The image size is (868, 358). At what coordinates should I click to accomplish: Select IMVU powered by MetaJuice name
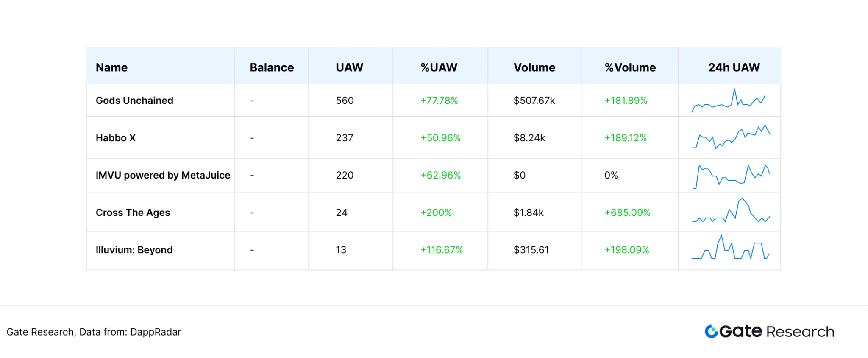[x=163, y=175]
